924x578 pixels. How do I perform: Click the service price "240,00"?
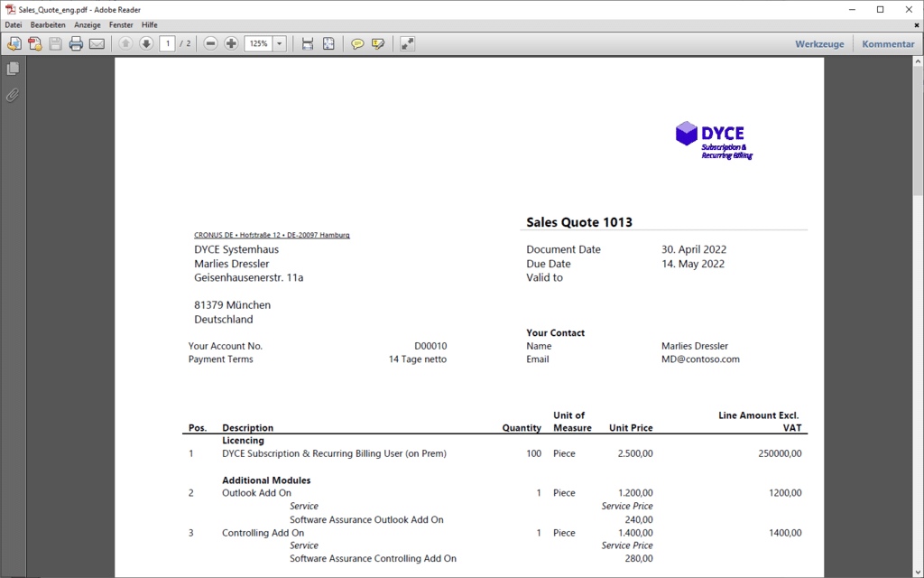point(639,519)
